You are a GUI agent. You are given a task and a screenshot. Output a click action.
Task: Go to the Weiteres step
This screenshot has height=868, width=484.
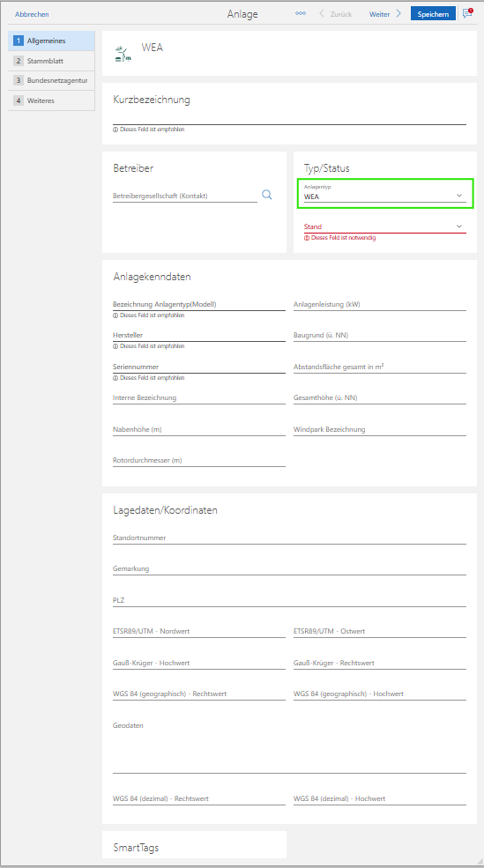51,100
